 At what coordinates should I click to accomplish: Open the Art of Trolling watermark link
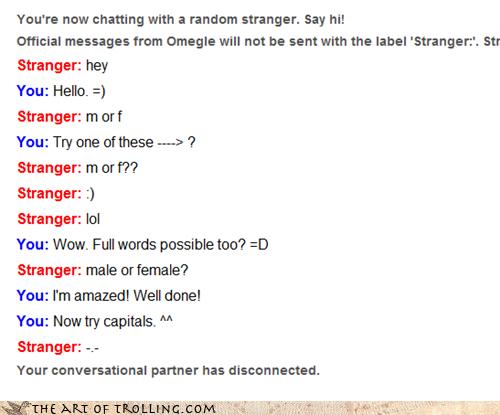(x=123, y=409)
